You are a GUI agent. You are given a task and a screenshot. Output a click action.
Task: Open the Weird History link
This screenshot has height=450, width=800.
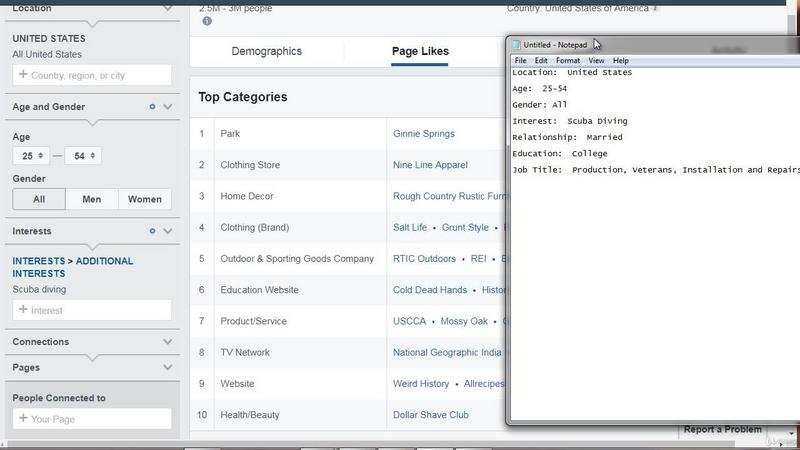[421, 384]
